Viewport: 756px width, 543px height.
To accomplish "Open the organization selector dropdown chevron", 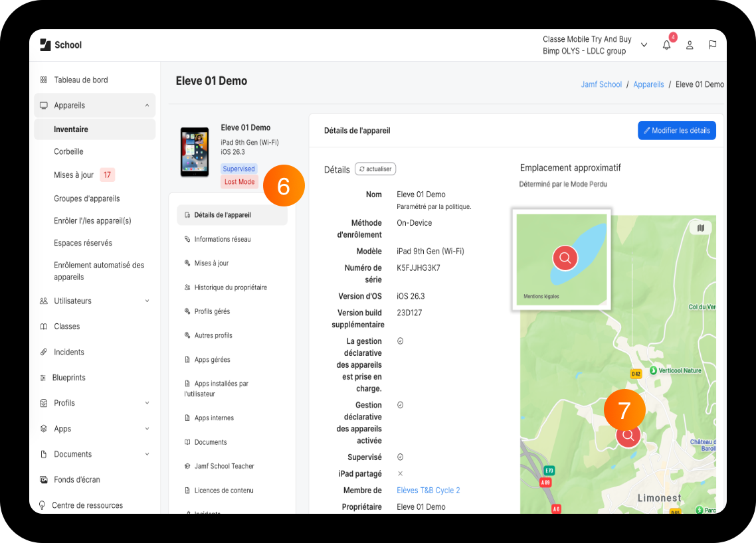I will click(644, 45).
